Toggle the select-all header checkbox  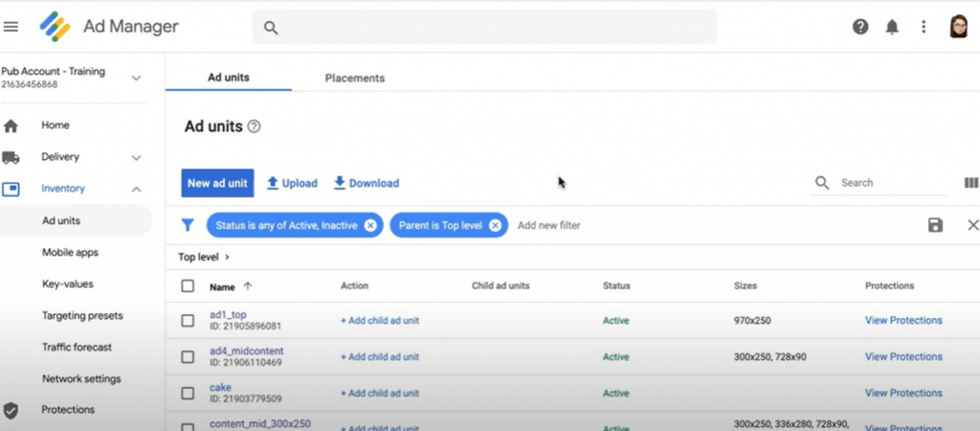[188, 285]
